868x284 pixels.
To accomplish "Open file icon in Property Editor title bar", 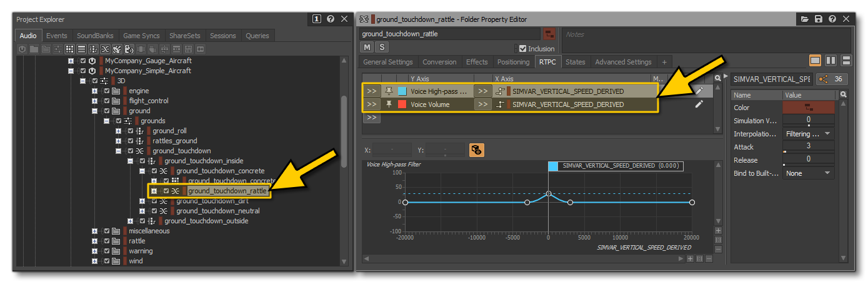I will [x=805, y=19].
